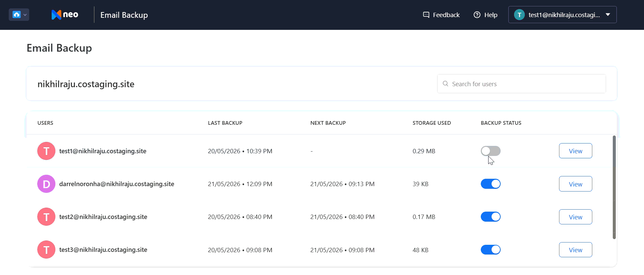Open the Feedback menu item
Image resolution: width=644 pixels, height=275 pixels.
441,15
